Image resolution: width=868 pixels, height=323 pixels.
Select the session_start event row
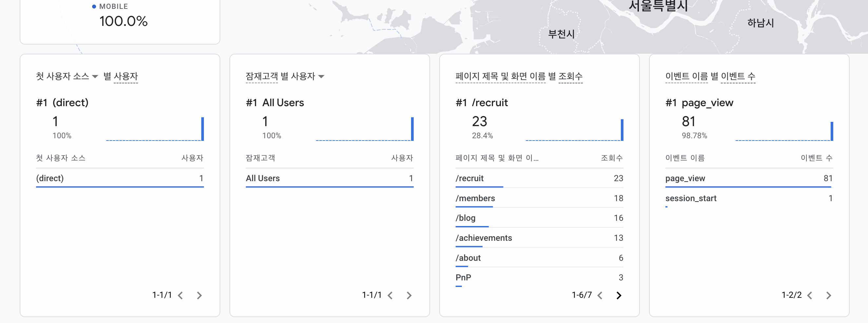[749, 198]
